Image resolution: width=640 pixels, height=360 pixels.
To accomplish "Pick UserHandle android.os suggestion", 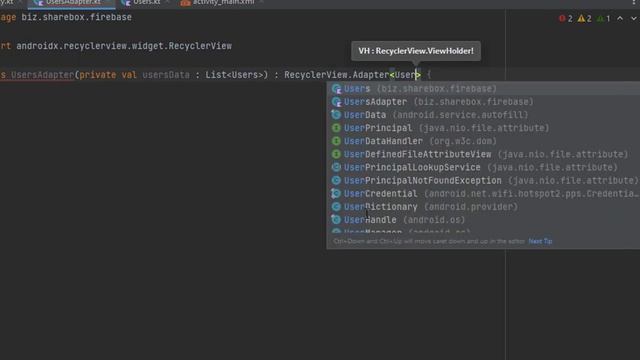I will 483,220.
